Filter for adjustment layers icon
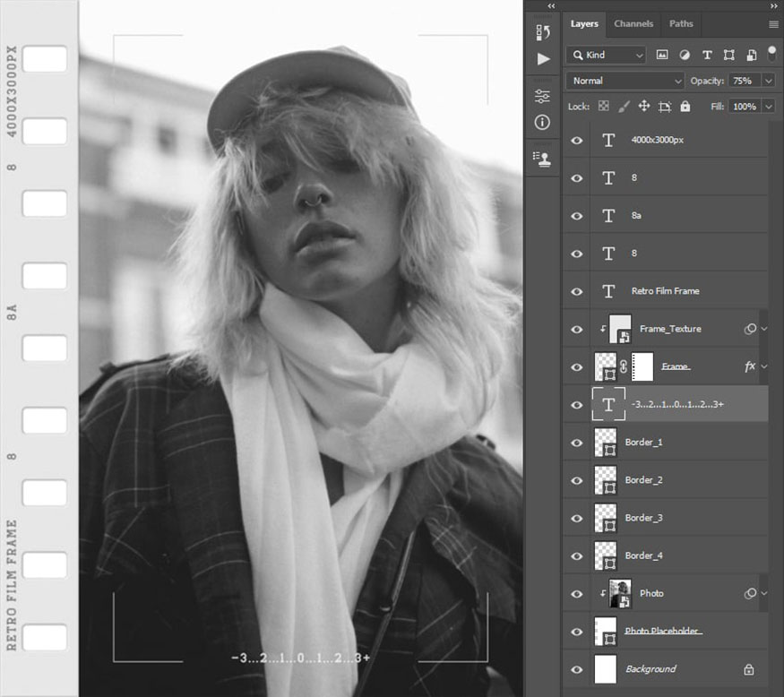The image size is (784, 697). tap(685, 55)
